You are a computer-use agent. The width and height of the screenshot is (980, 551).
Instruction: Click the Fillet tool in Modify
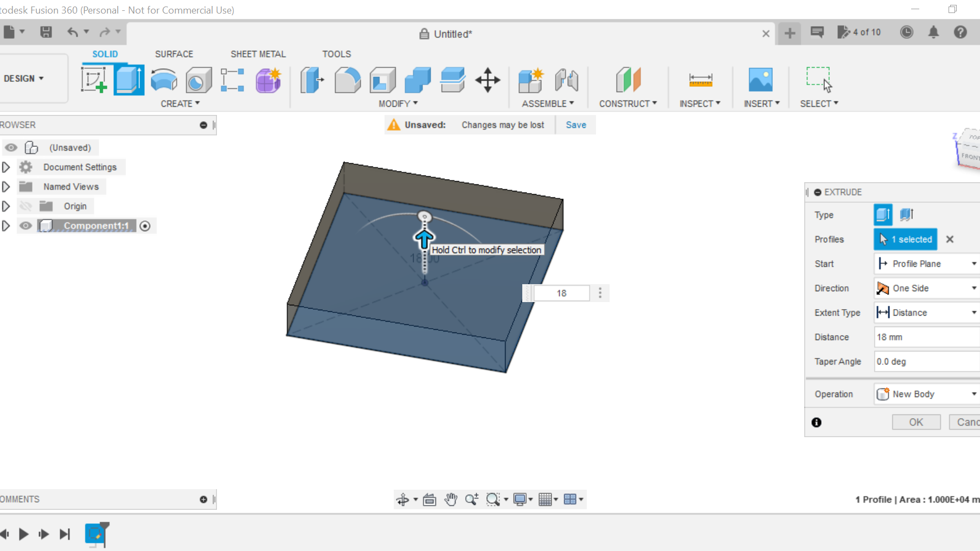click(x=347, y=80)
